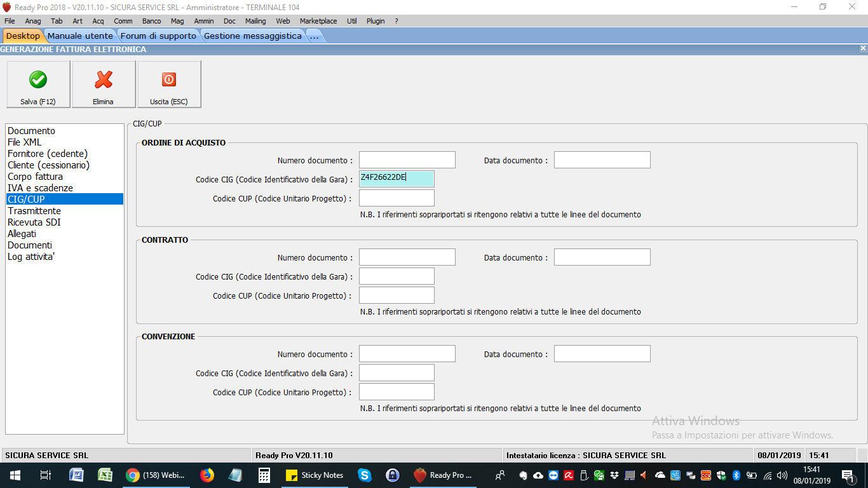Screen dimensions: 868x488
Task: Click Codice CUP field under Ordine di Acquisto
Action: click(x=397, y=198)
